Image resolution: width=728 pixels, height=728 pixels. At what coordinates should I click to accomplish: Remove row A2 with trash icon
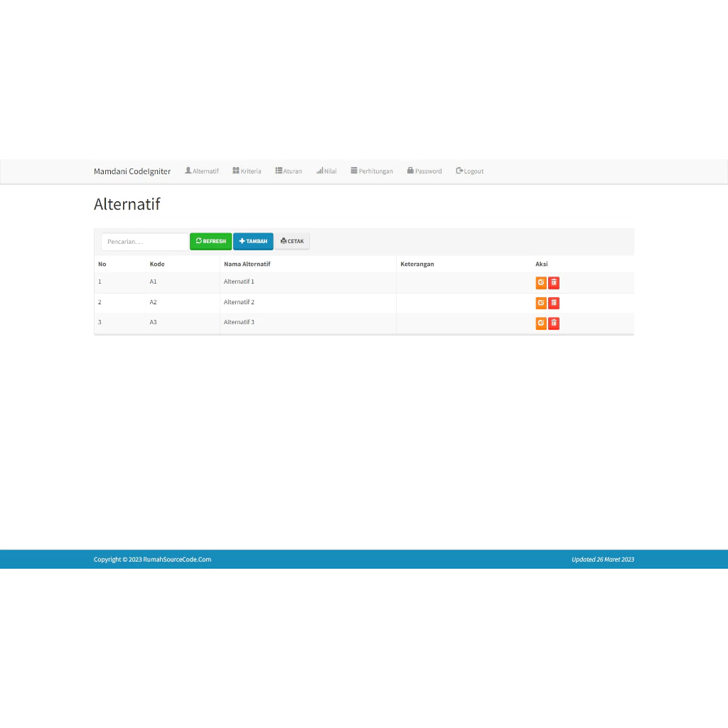coord(554,303)
